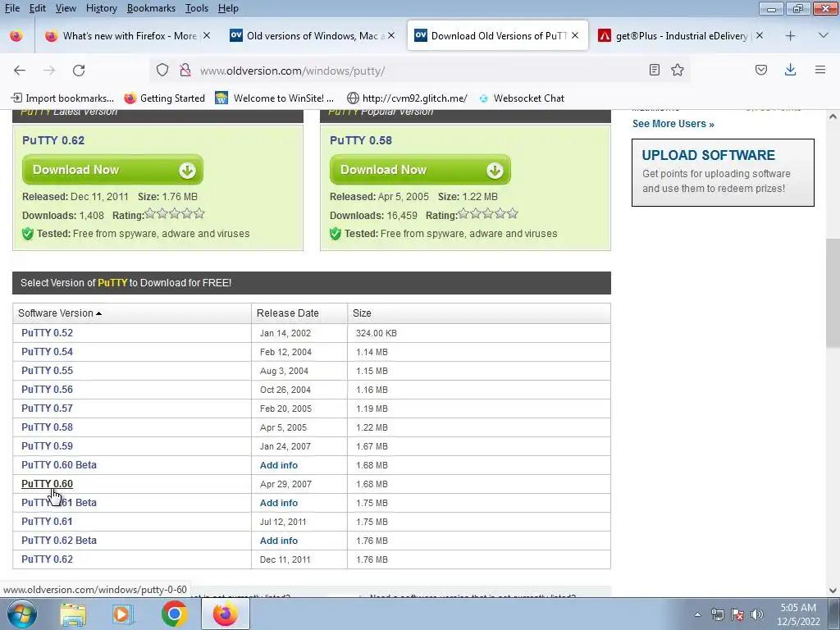Screen dimensions: 840x630
Task: Close the Old versions of Windows tab
Action: 391,35
